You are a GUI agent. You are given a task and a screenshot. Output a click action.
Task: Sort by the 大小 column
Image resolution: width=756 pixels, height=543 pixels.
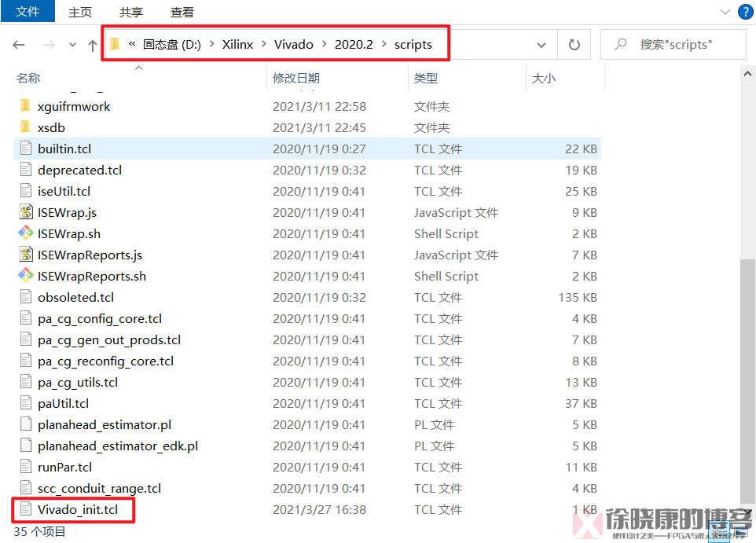pyautogui.click(x=543, y=78)
